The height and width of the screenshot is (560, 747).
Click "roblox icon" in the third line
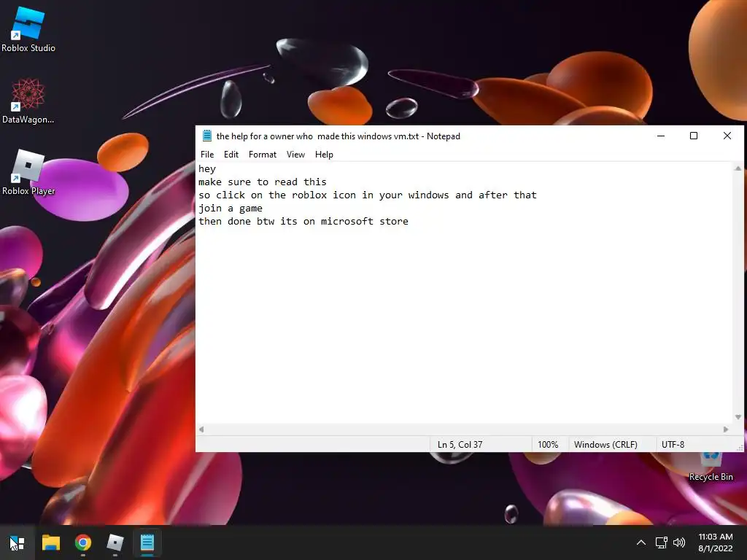point(324,195)
